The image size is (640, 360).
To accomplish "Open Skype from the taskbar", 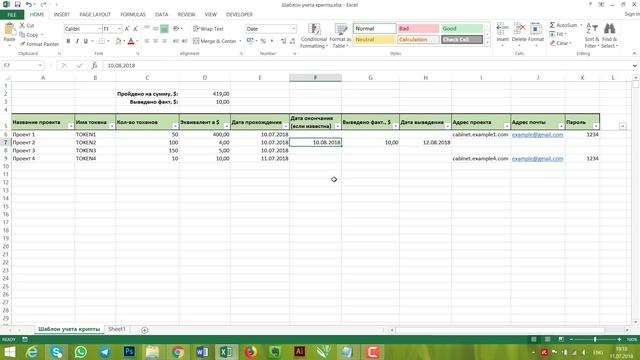I will pos(56,351).
